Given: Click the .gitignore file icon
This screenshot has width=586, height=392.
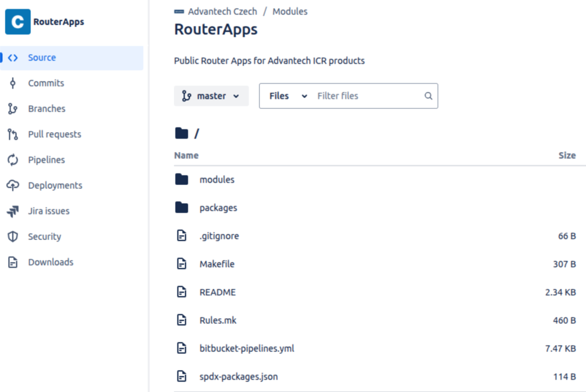Looking at the screenshot, I should tap(181, 235).
